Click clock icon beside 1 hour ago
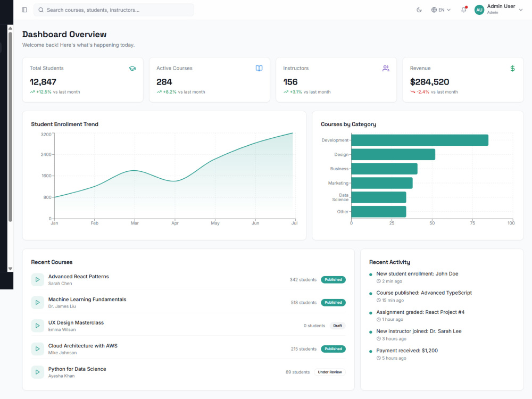This screenshot has height=399, width=532. point(379,320)
